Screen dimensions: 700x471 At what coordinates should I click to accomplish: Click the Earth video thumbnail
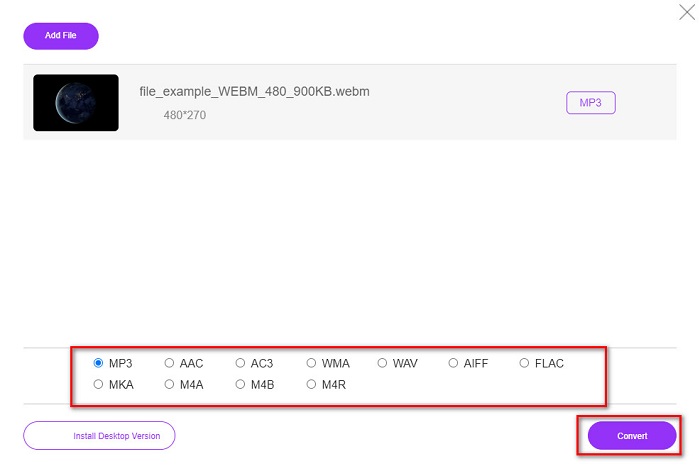coord(76,103)
